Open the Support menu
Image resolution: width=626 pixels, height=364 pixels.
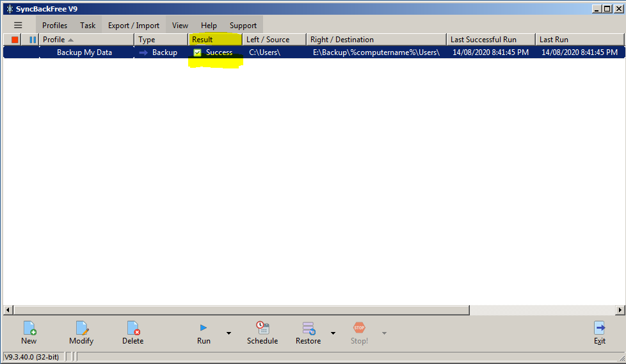243,25
